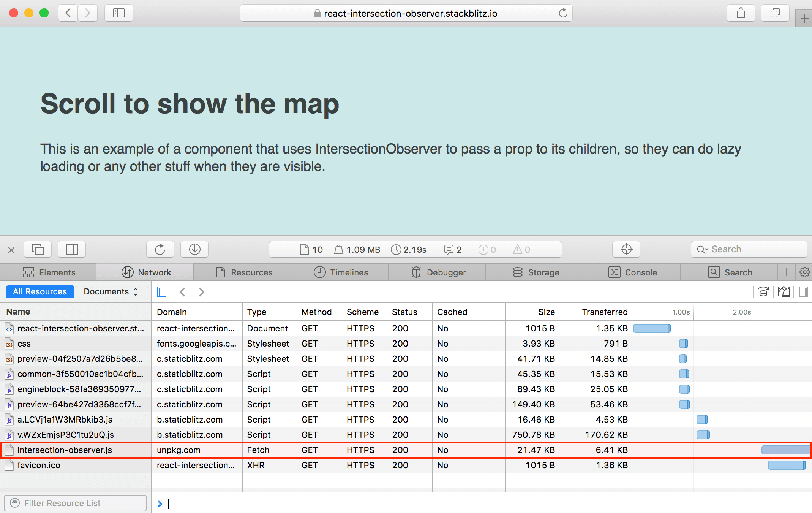812x513 pixels.
Task: Enable the All Resources filter
Action: pyautogui.click(x=39, y=291)
